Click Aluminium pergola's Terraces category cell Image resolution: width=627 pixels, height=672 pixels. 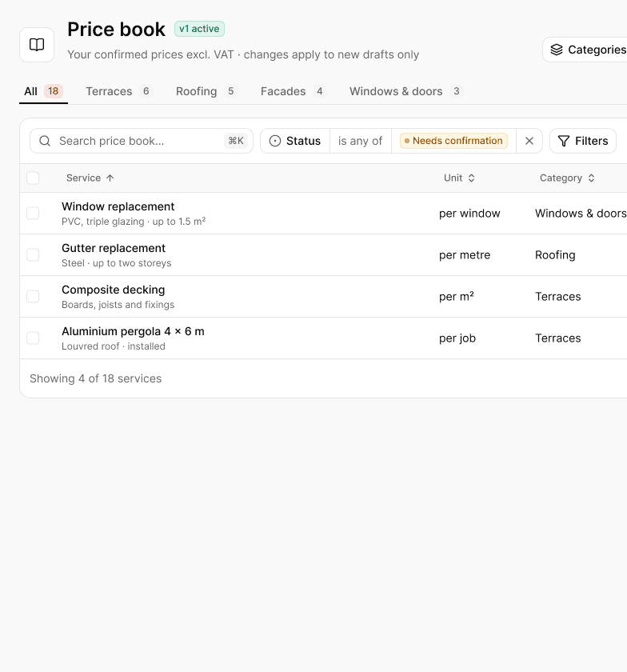(x=558, y=338)
